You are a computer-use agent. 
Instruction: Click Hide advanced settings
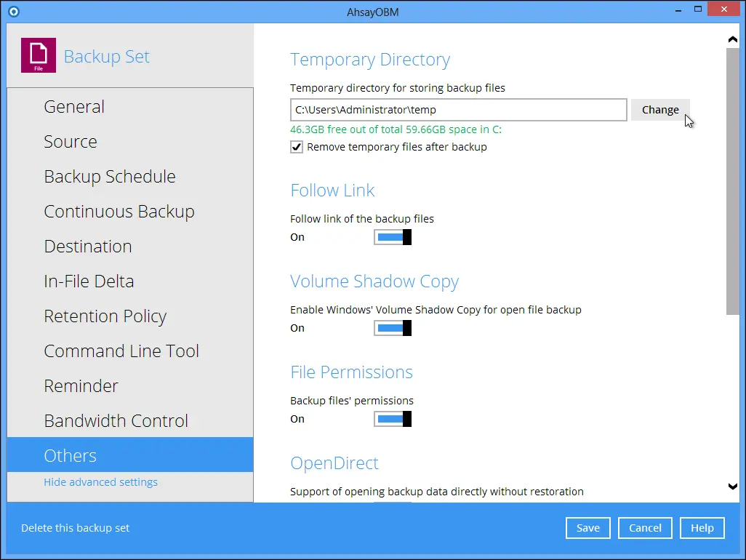100,481
